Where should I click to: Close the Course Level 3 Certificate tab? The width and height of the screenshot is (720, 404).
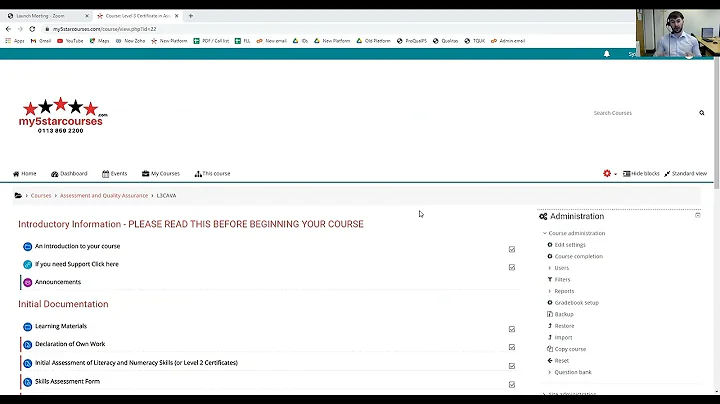176,16
